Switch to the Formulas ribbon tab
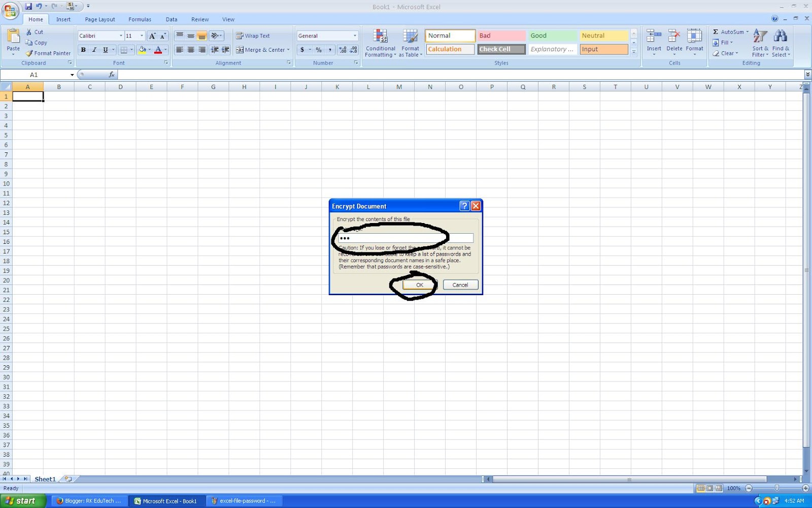The height and width of the screenshot is (508, 812). point(140,19)
